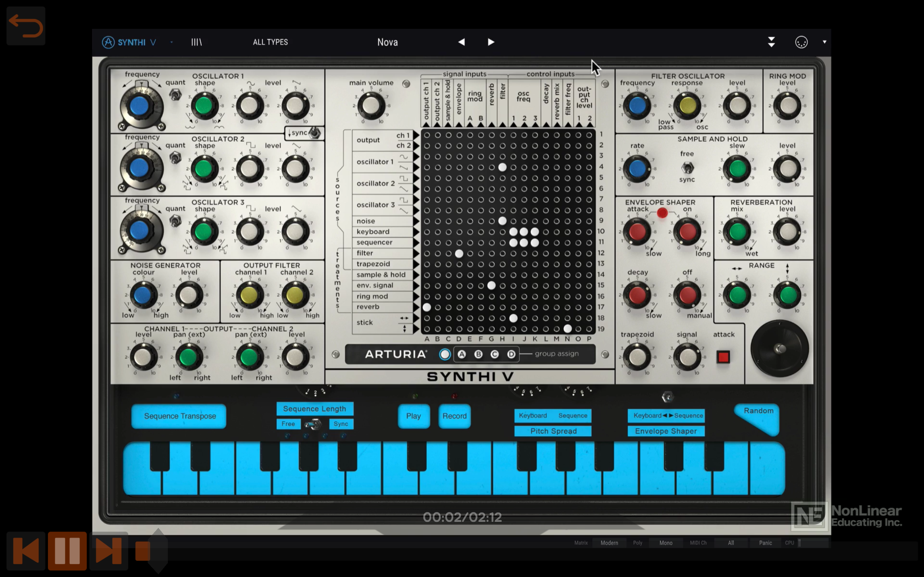Click the MIDI connector icon at top right

pyautogui.click(x=801, y=42)
